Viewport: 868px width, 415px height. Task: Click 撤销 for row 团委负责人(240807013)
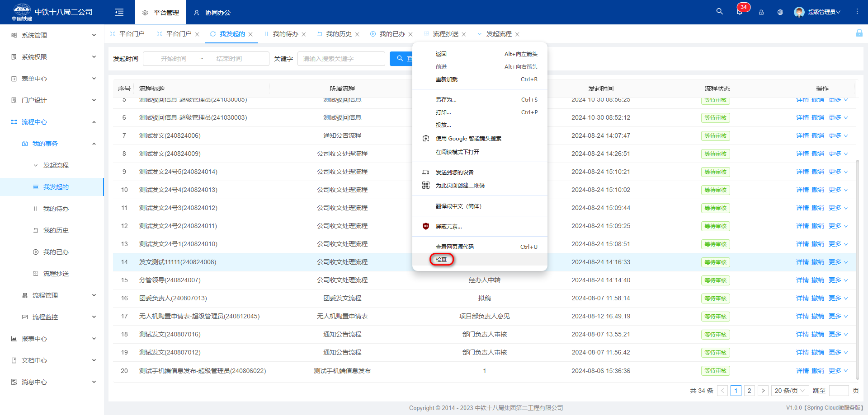tap(818, 298)
